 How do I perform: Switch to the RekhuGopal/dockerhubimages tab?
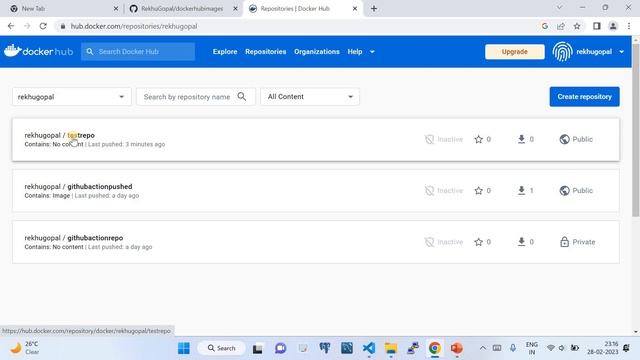[x=182, y=9]
